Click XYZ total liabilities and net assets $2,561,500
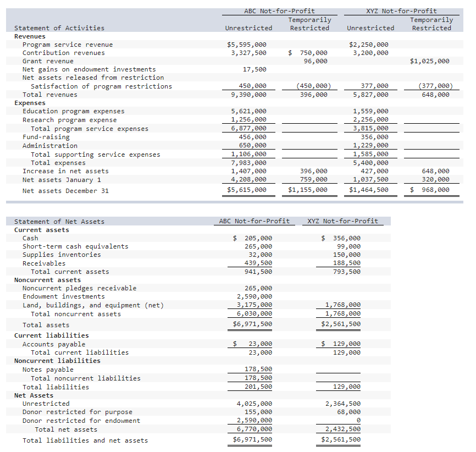 click(341, 439)
